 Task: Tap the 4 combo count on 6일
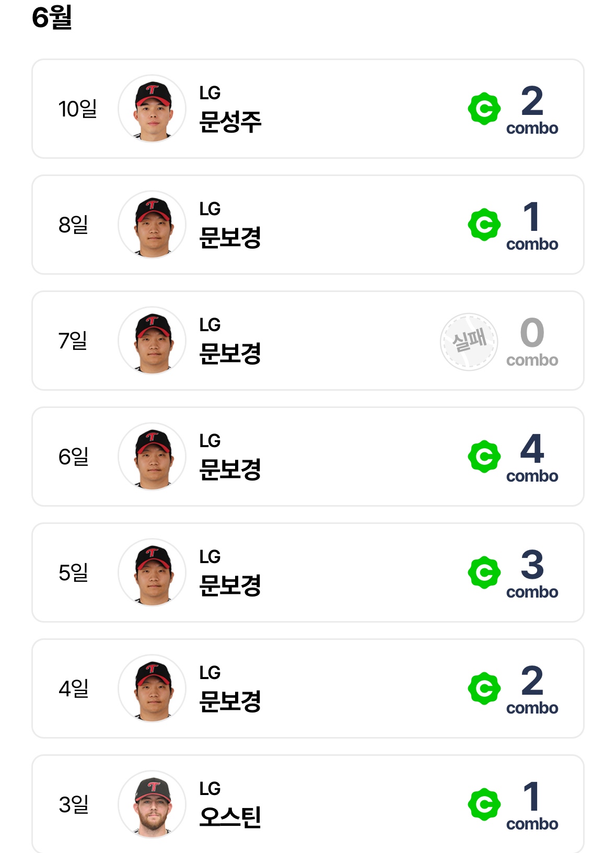coord(532,449)
